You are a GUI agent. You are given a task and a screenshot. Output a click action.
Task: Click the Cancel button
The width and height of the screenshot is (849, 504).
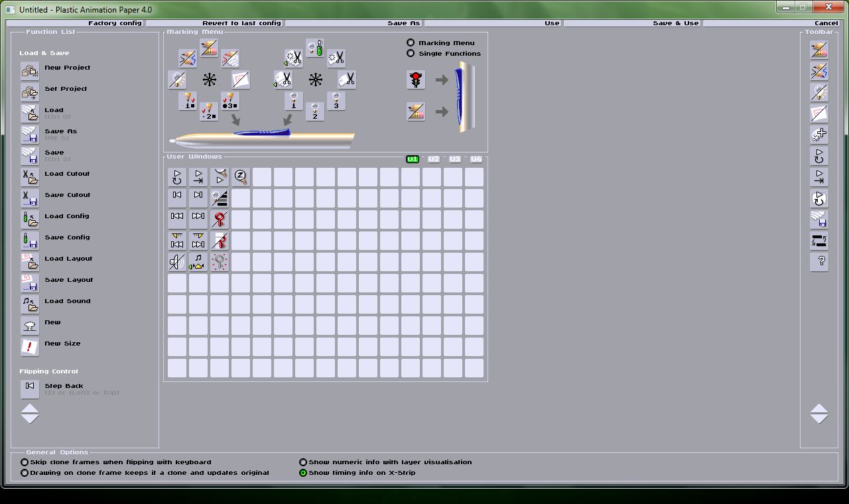click(x=771, y=23)
